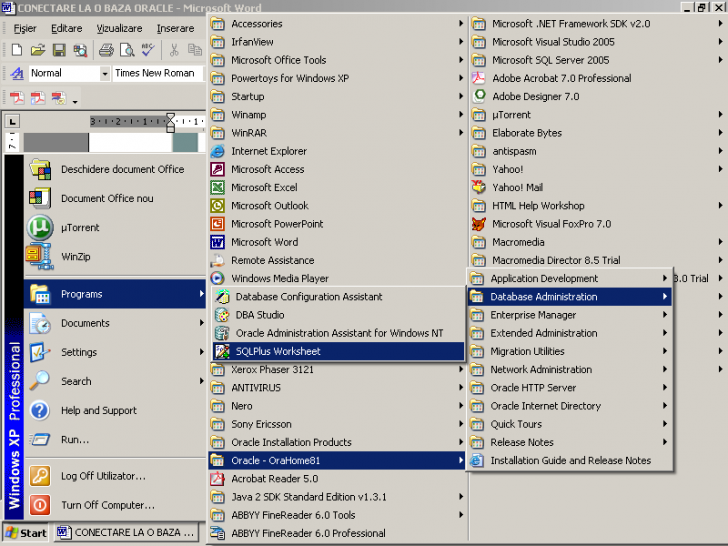Viewport: 728px width, 546px height.
Task: Expand the Microsoft SQL Server 2005 submenu
Action: [597, 60]
